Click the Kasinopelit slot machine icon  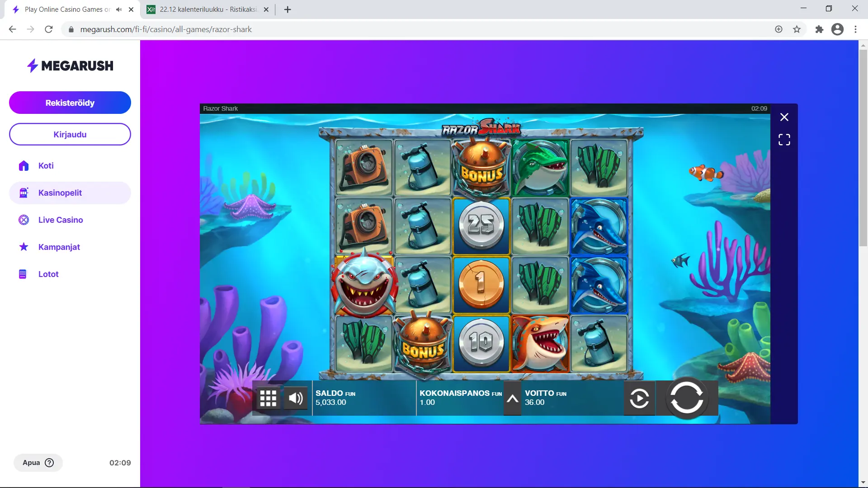(x=24, y=193)
